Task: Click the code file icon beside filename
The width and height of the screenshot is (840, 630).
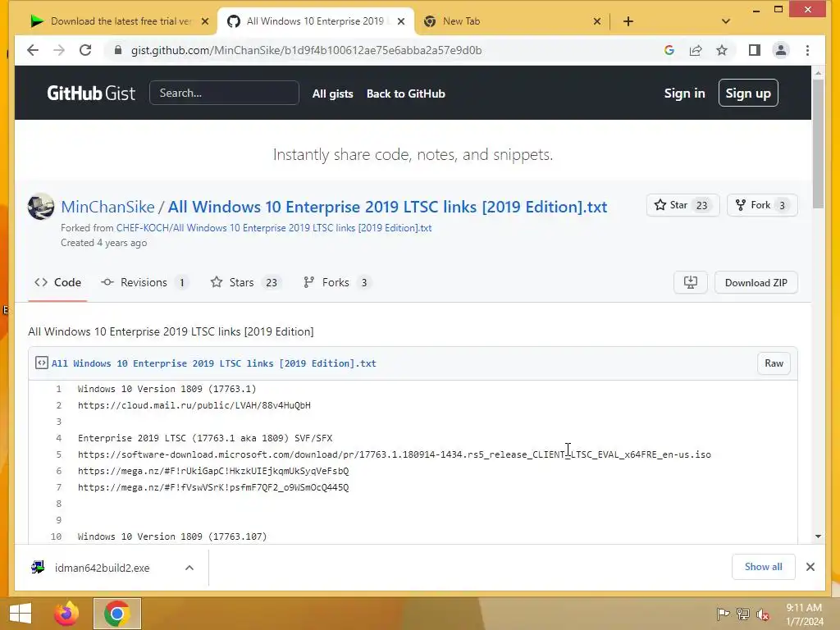Action: click(41, 363)
